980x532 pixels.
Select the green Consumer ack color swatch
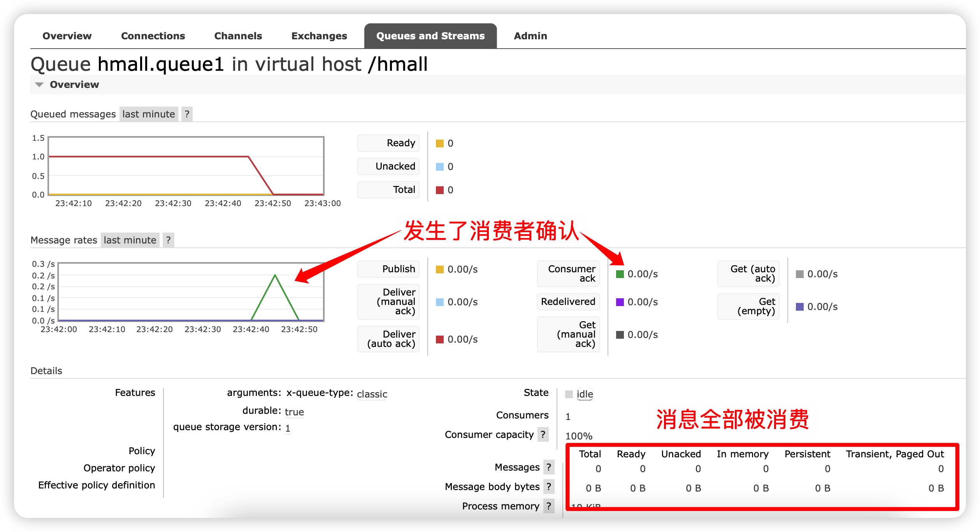[619, 273]
